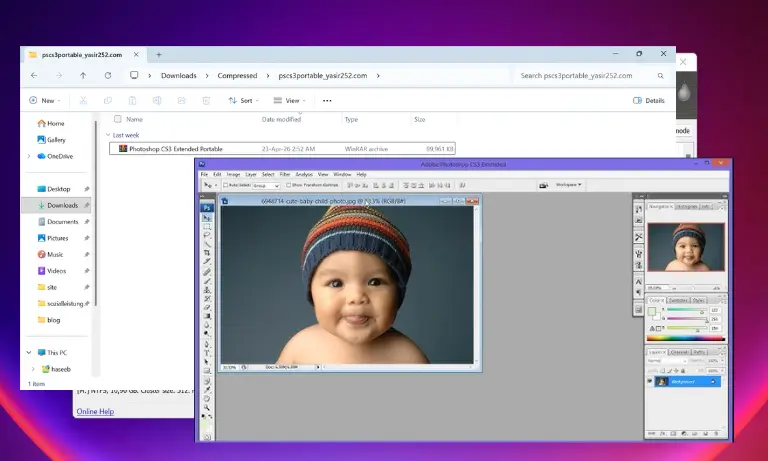The width and height of the screenshot is (768, 461).
Task: Select the Clone Stamp tool
Action: coord(207,290)
